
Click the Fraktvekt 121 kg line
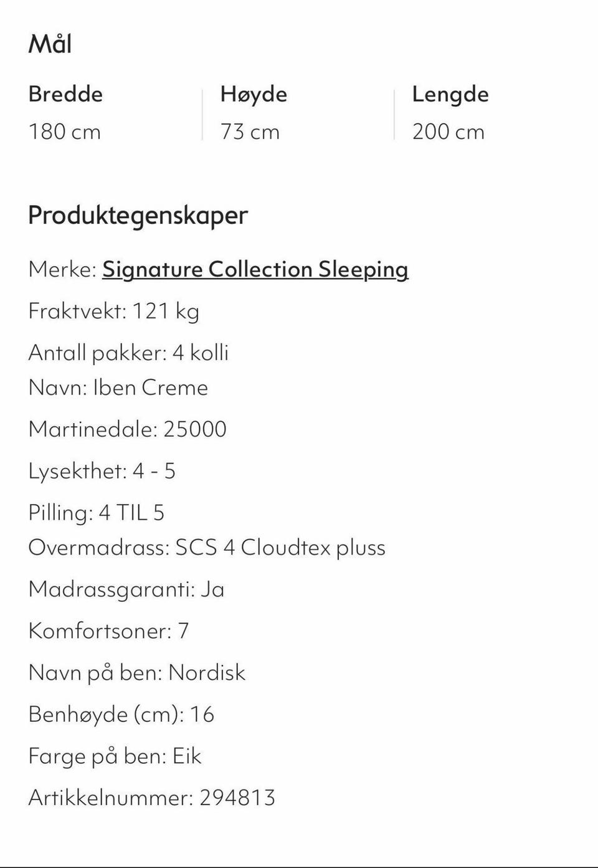pyautogui.click(x=113, y=310)
